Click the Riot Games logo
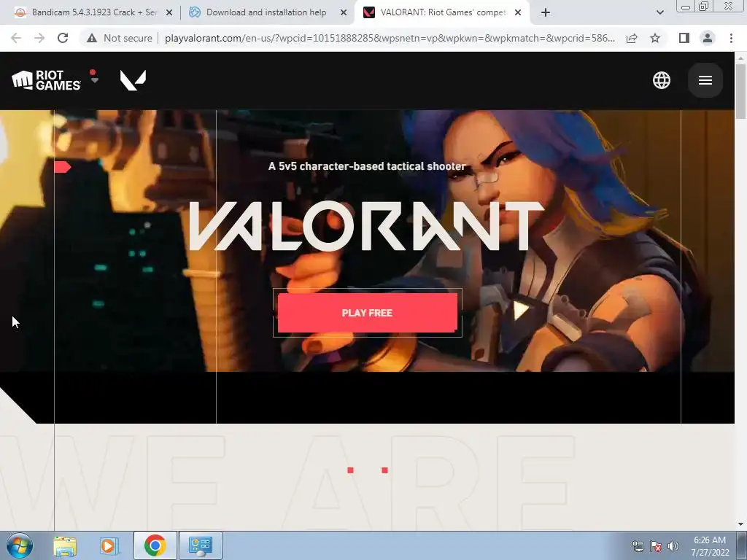Screen dimensions: 747x560 point(46,80)
